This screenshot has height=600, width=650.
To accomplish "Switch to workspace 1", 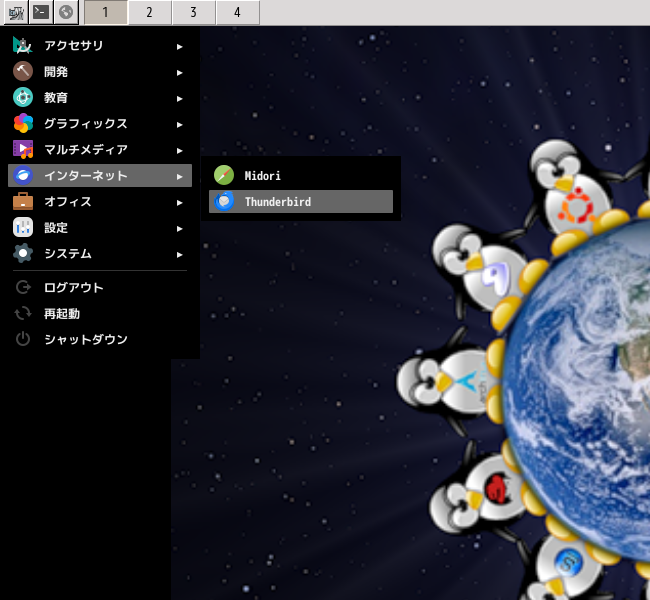I will tap(106, 12).
